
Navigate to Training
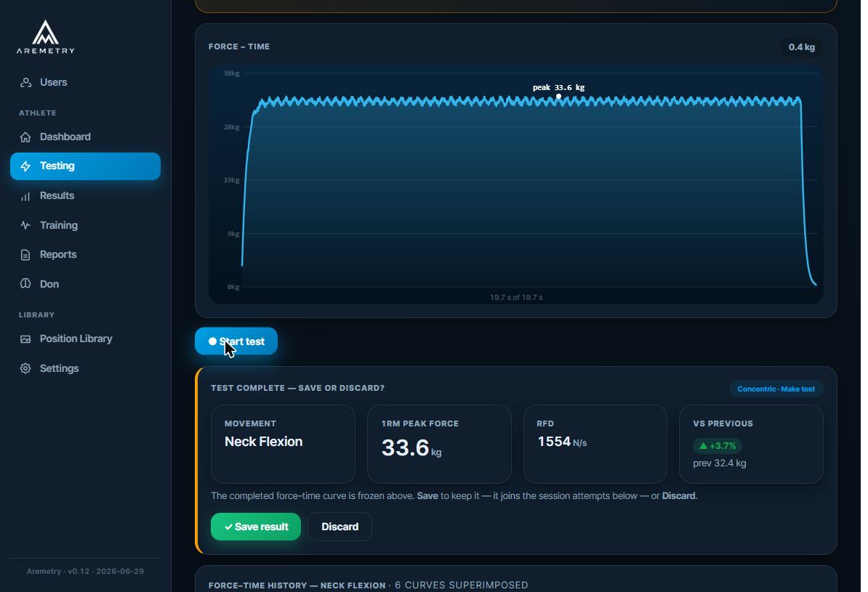85,225
